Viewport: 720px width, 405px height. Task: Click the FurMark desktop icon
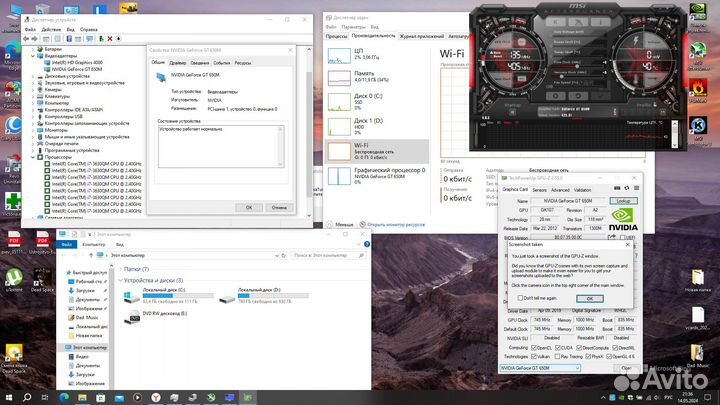[x=698, y=90]
